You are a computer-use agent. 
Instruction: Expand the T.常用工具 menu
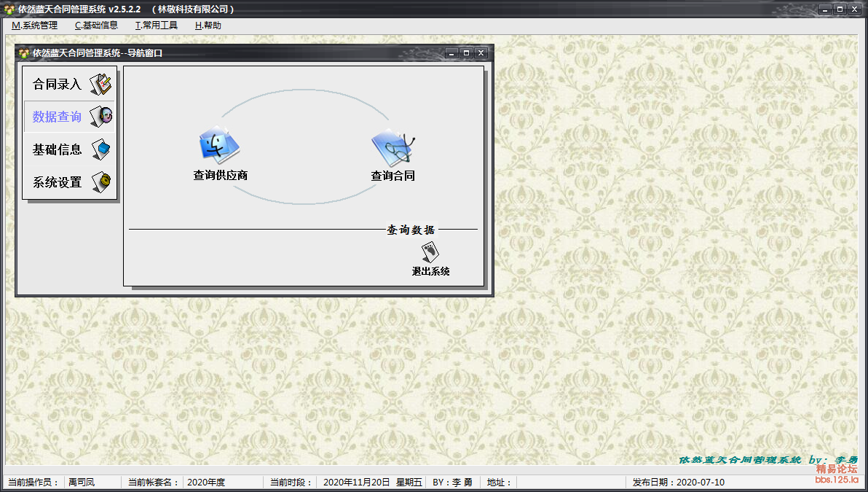[156, 26]
